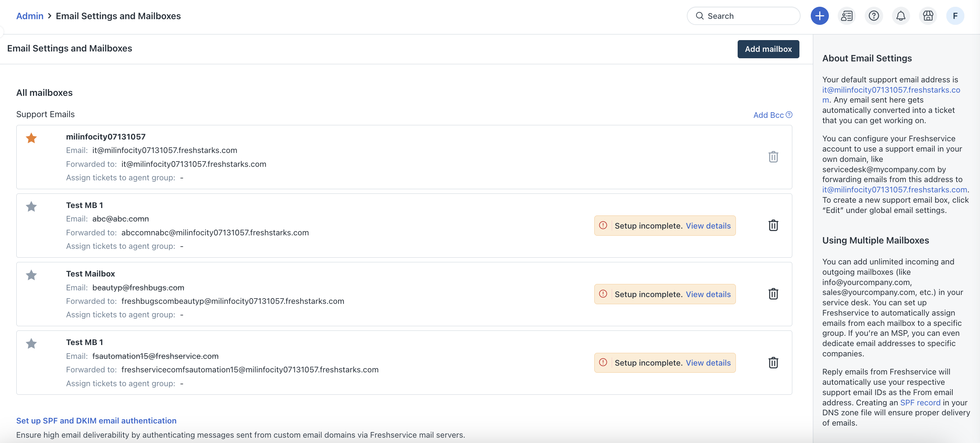Screen dimensions: 980x443
Task: Click the Add mailbox button
Action: (x=768, y=49)
